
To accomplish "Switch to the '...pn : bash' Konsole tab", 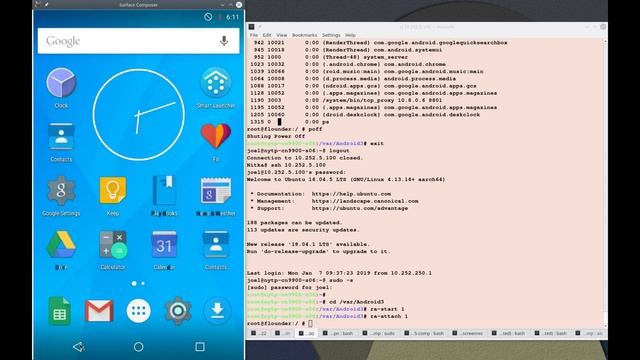I will (338, 333).
